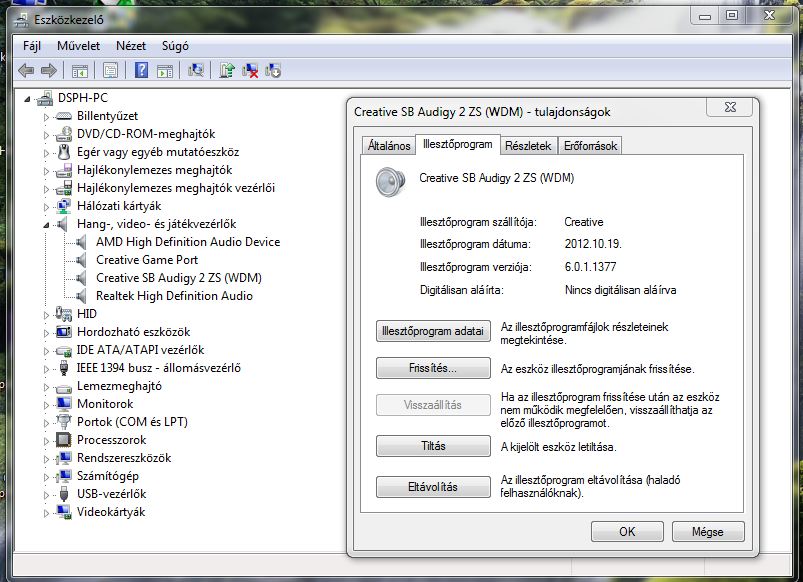Click the Frissítés... button
The height and width of the screenshot is (582, 803).
[x=433, y=368]
